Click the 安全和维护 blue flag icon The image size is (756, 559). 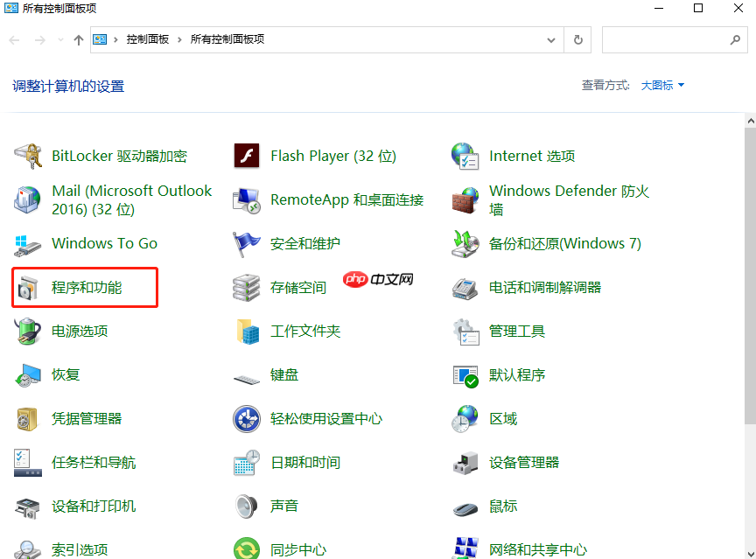tap(247, 244)
